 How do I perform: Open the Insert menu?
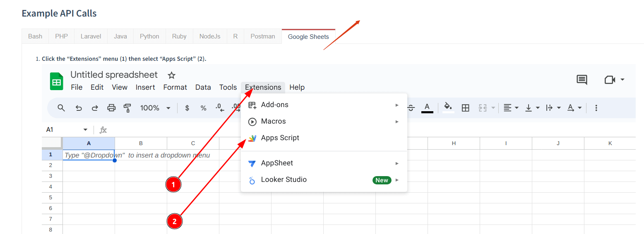pos(145,87)
